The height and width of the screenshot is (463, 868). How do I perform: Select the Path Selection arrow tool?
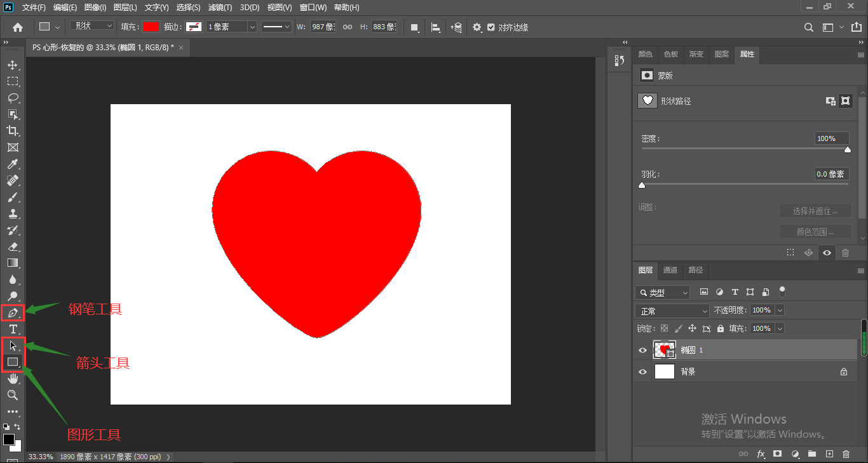[12, 346]
